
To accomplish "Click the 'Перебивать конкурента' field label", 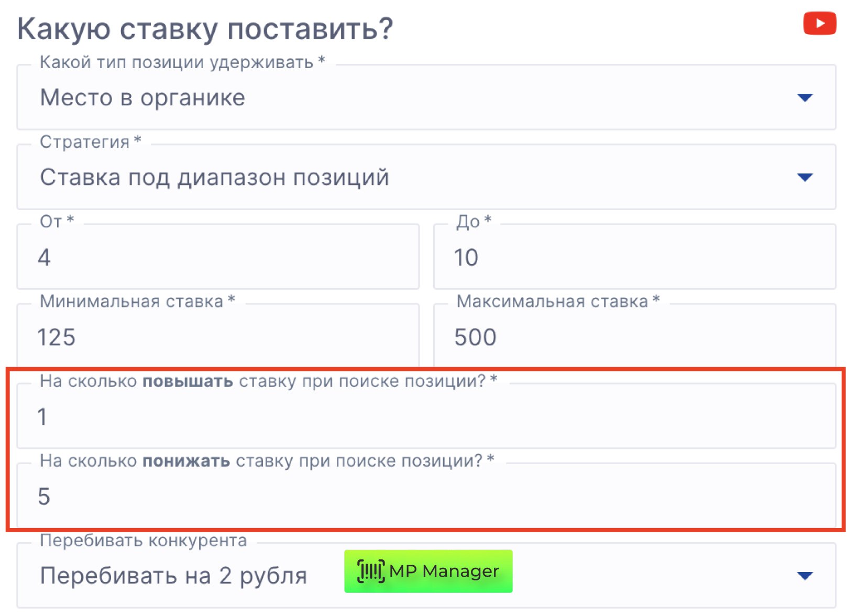I will (143, 541).
